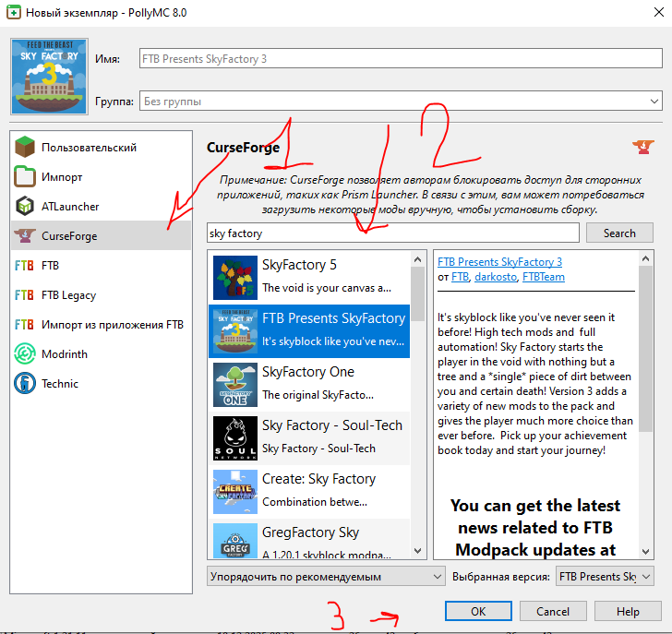Click the description pane scrollbar thumb
Screen dimensions: 672x634
point(645,349)
